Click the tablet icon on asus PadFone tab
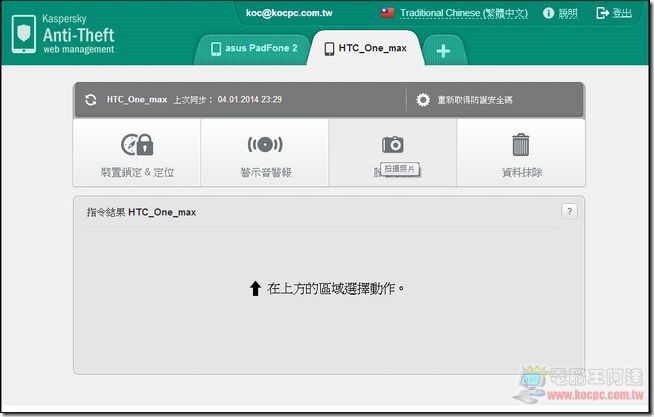The image size is (654, 417). tap(216, 49)
